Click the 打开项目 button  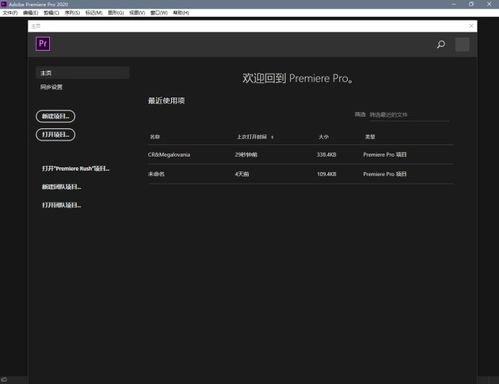55,135
